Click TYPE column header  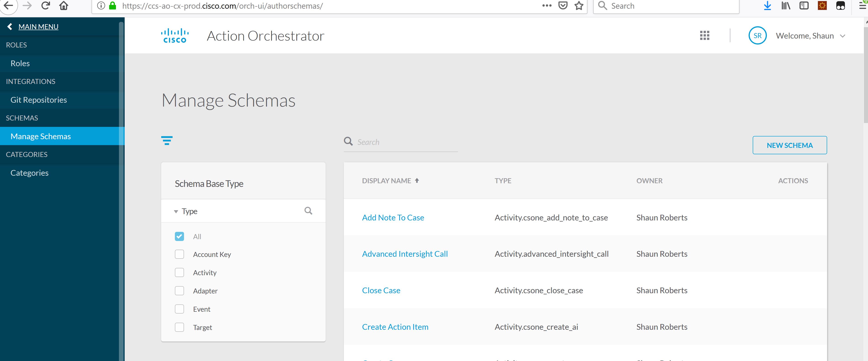point(503,180)
